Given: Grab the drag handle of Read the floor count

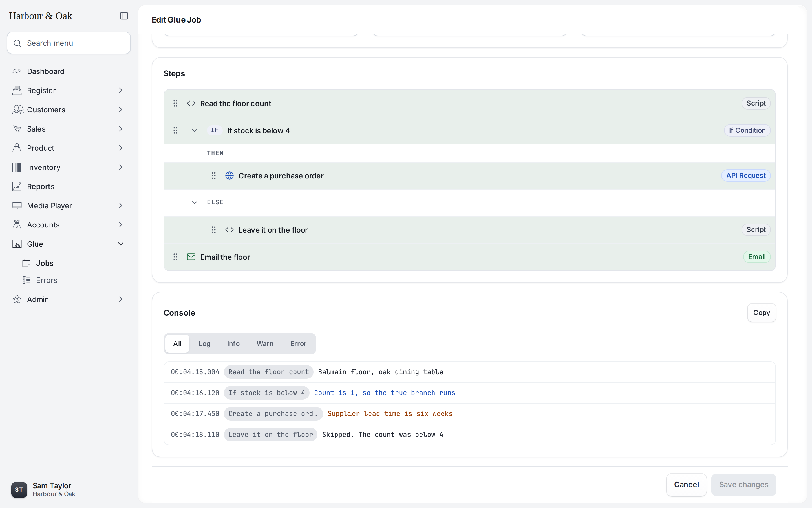Looking at the screenshot, I should tap(175, 104).
